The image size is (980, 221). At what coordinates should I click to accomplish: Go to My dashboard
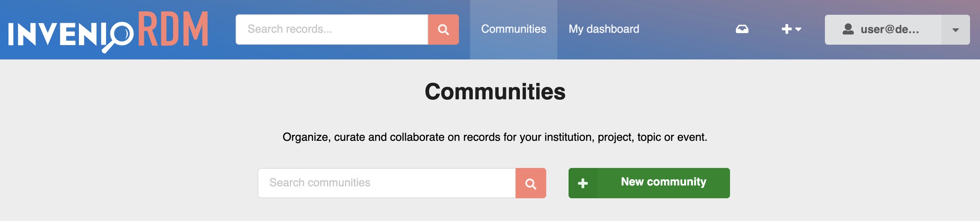point(604,29)
